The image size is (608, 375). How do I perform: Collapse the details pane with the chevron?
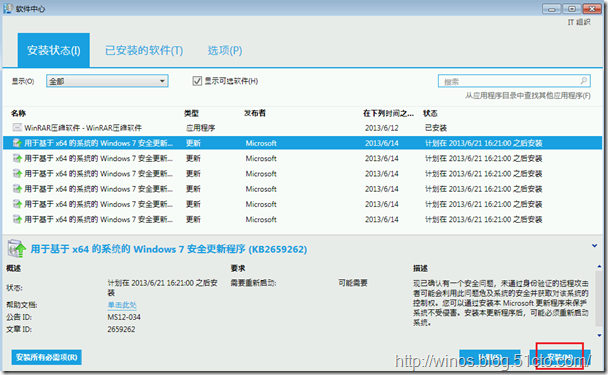594,245
